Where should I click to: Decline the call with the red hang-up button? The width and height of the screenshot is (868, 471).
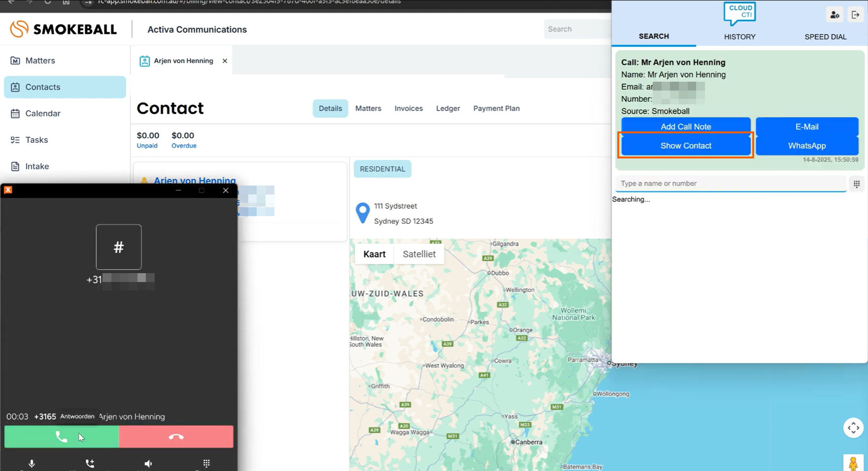176,437
